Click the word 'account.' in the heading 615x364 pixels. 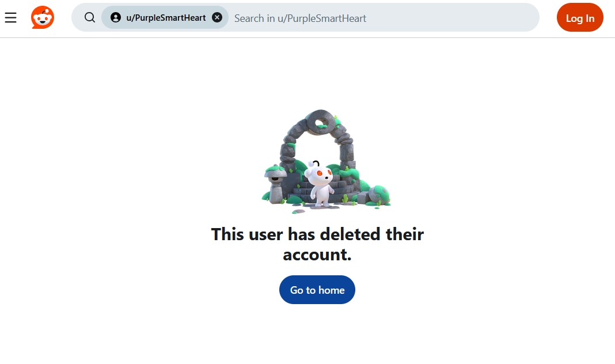(x=317, y=255)
